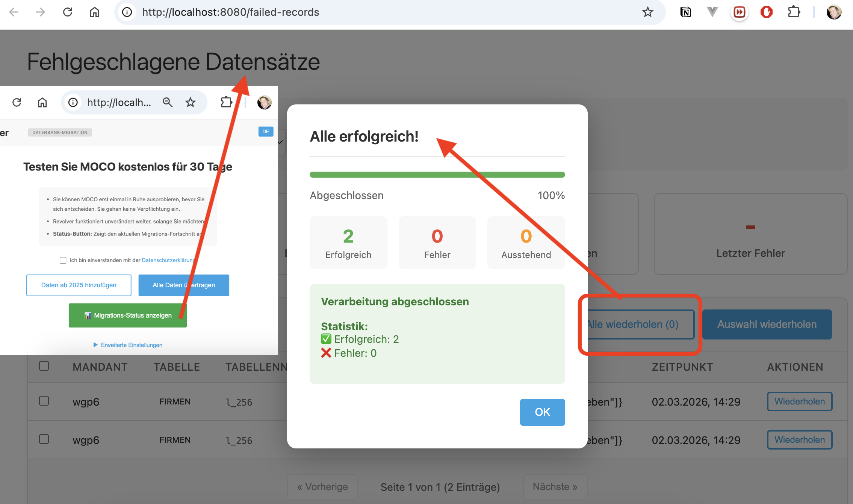The height and width of the screenshot is (504, 853).
Task: Click Auswahl wiederholen button
Action: pos(767,324)
